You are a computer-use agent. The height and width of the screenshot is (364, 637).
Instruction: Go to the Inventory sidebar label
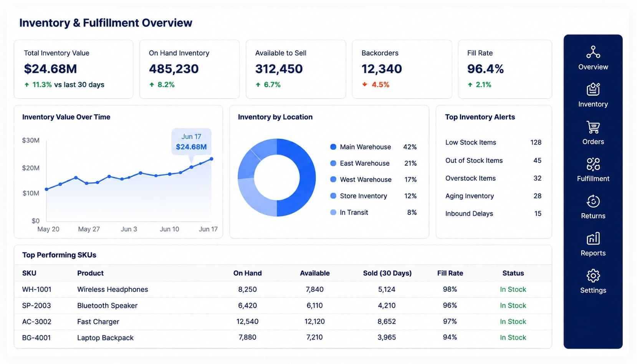[x=593, y=104]
